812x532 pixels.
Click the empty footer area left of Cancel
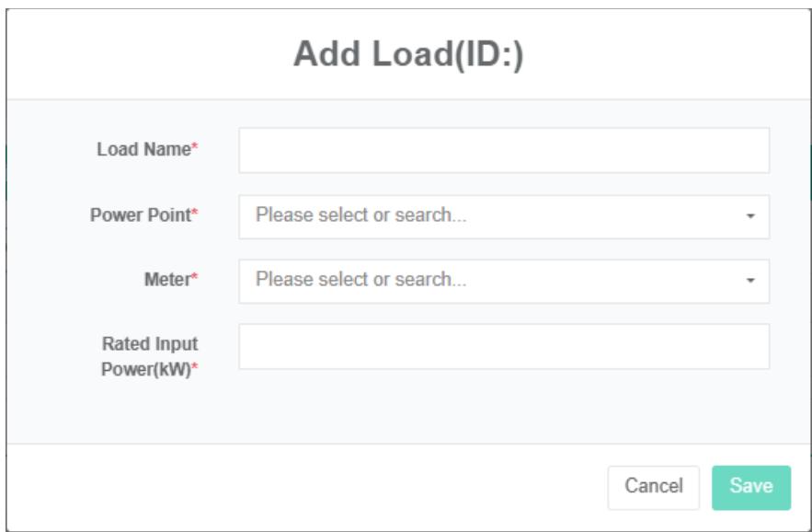(303, 487)
